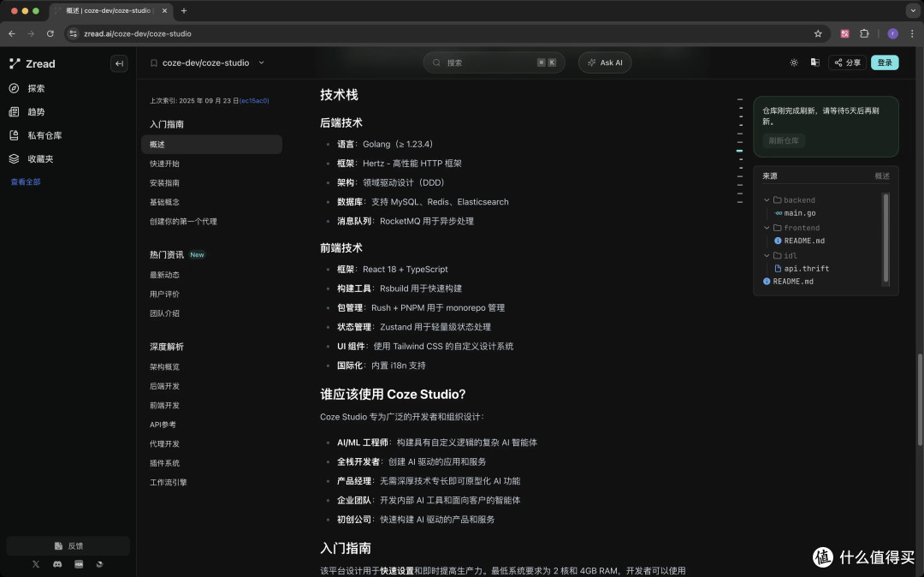Open the 反馈 feedback button
Image resolution: width=924 pixels, height=577 pixels.
[68, 546]
